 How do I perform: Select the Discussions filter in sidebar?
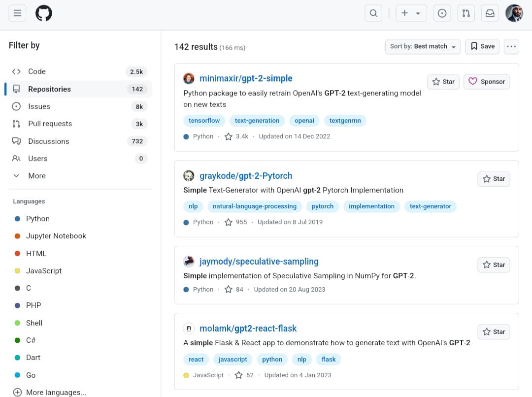(x=48, y=141)
